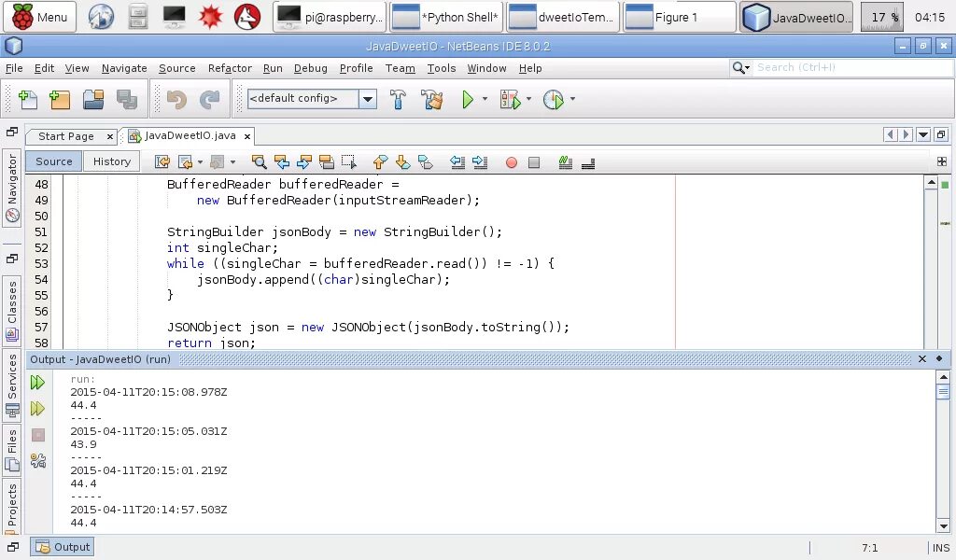This screenshot has height=560, width=956.
Task: Click the Redo arrow icon
Action: pos(210,99)
